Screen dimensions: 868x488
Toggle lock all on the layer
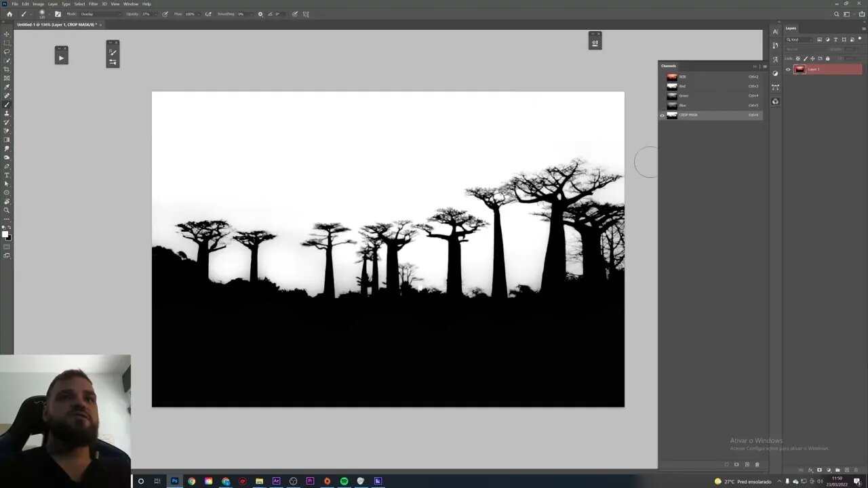(827, 58)
